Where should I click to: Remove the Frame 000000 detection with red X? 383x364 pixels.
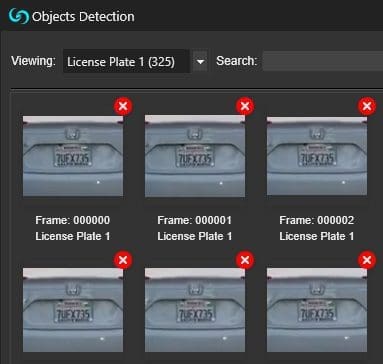click(123, 106)
